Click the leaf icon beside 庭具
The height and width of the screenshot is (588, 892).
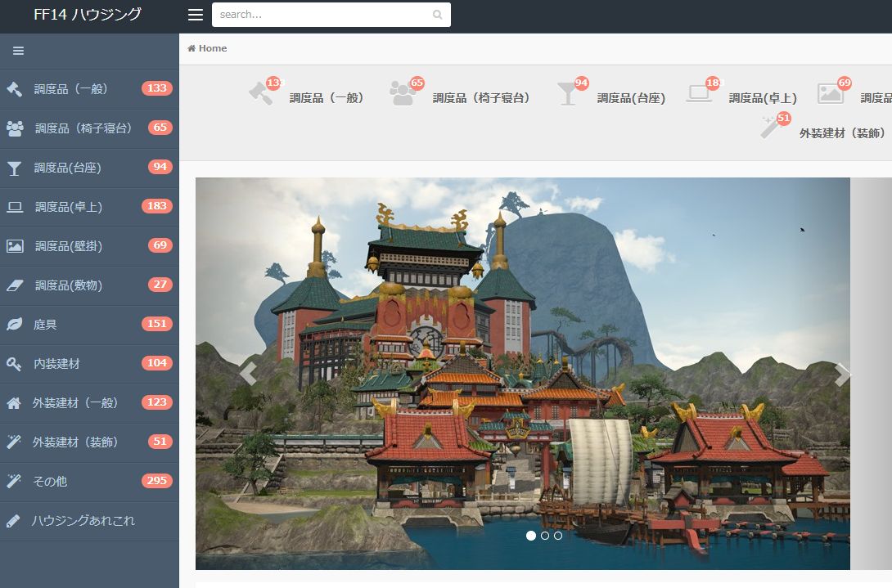[14, 324]
